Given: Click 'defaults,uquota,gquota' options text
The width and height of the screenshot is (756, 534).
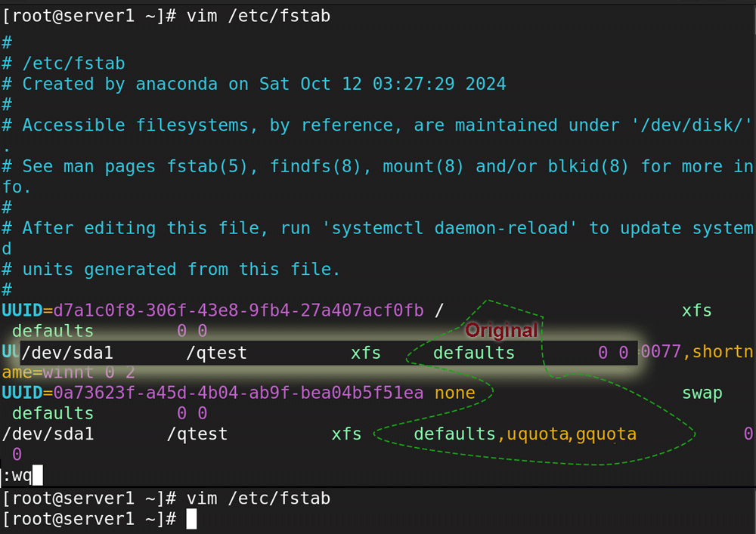Looking at the screenshot, I should [x=525, y=434].
